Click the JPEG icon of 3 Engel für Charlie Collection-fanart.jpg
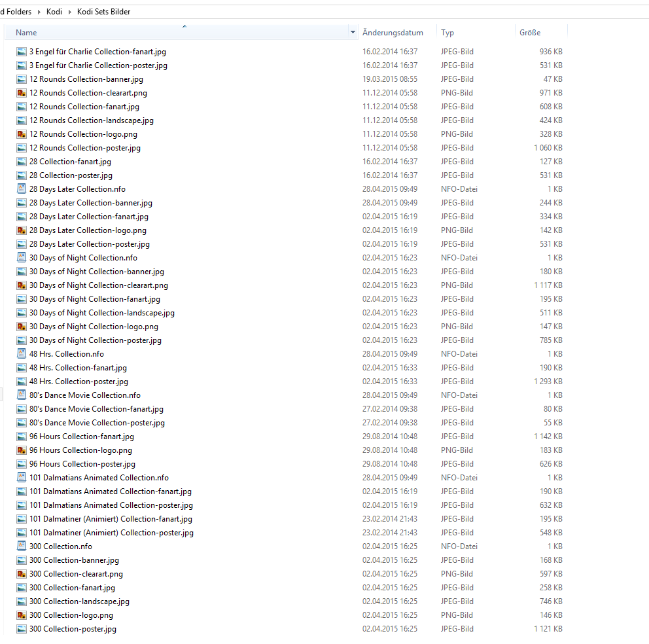 [22, 52]
